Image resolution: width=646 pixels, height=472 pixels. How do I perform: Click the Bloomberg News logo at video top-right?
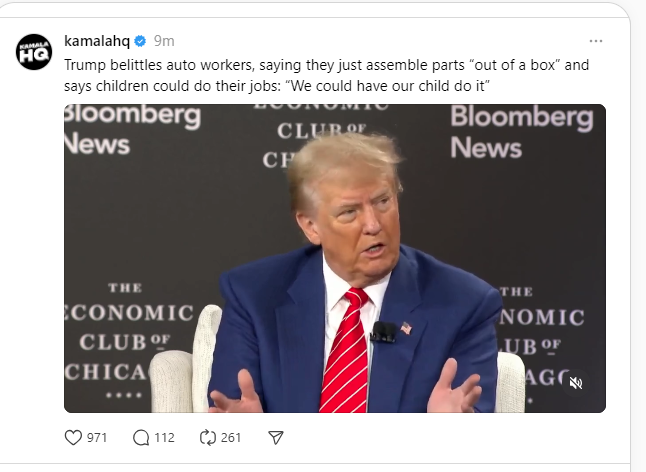point(521,132)
